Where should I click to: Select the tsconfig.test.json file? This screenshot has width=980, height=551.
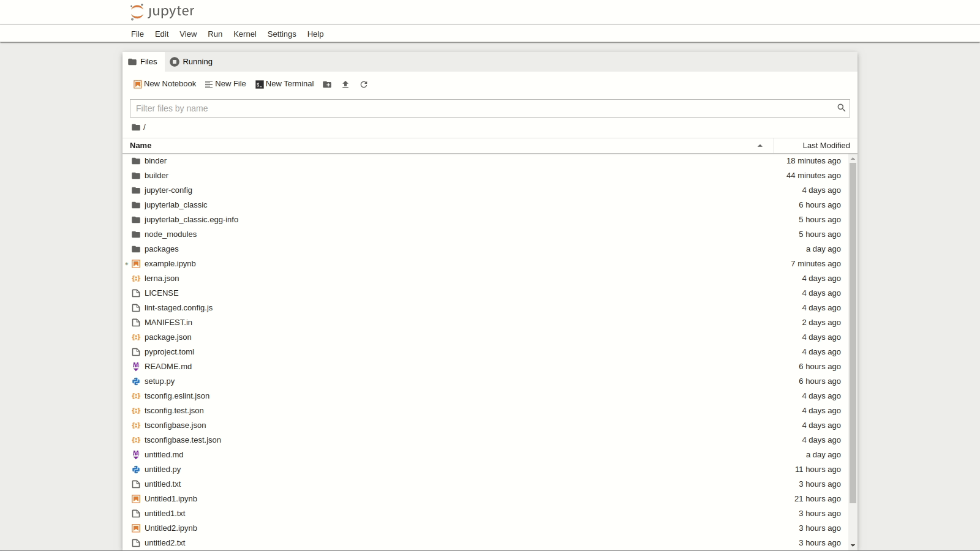[486, 411]
